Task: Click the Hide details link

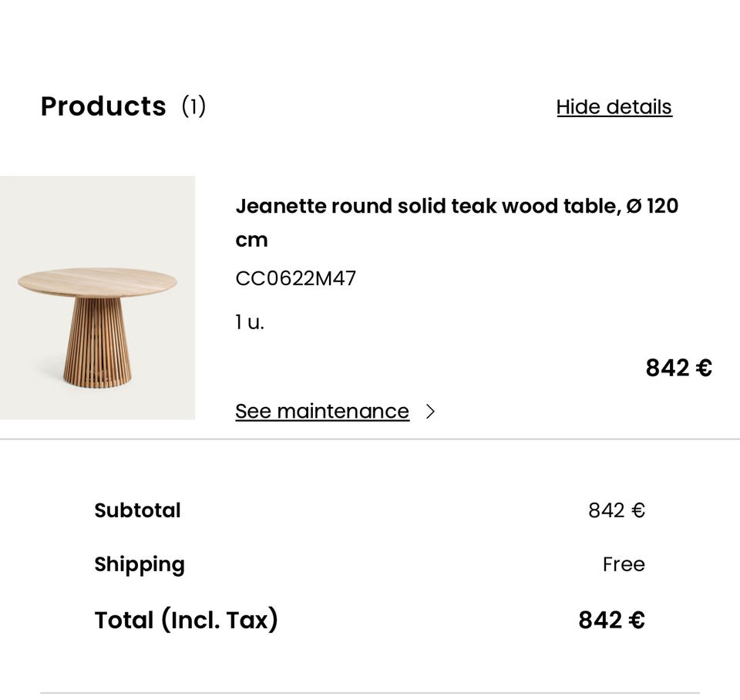Action: coord(614,107)
